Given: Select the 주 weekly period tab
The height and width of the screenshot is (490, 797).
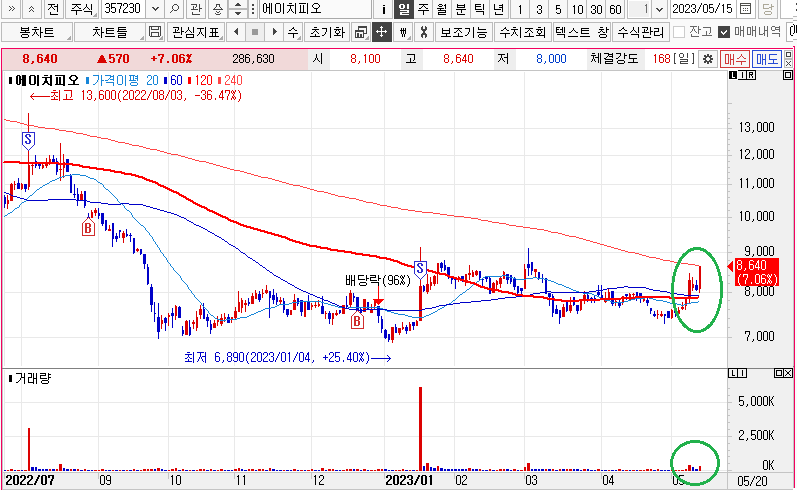Looking at the screenshot, I should (x=423, y=9).
